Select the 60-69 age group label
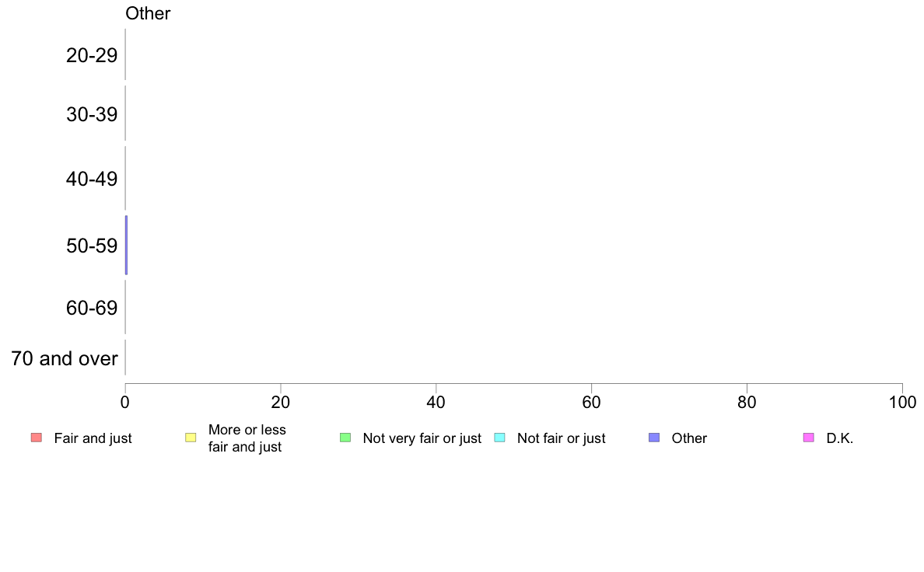The image size is (924, 572). click(x=92, y=308)
